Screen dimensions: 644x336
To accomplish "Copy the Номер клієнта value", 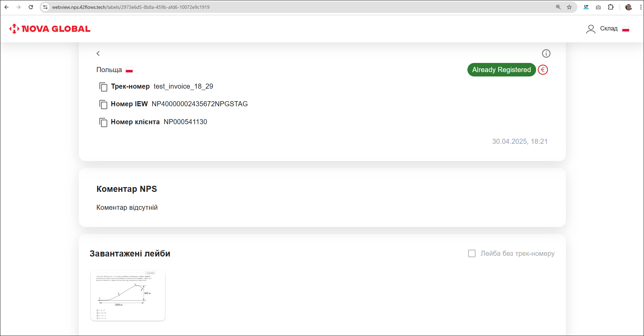I will tap(103, 122).
